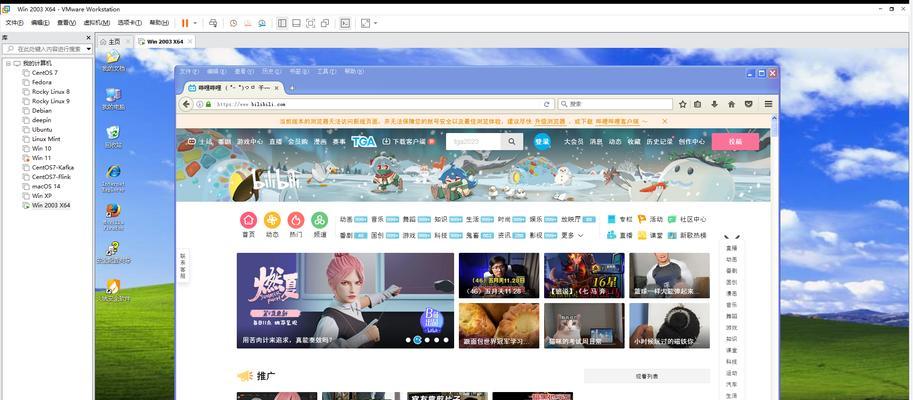Expand the 更多 categories chevron
913x400 pixels.
coord(580,235)
